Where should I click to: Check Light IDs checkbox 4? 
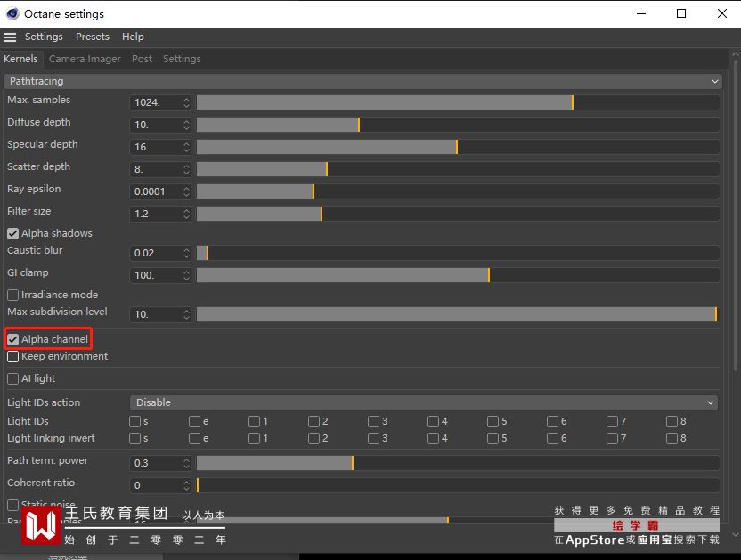(x=433, y=421)
